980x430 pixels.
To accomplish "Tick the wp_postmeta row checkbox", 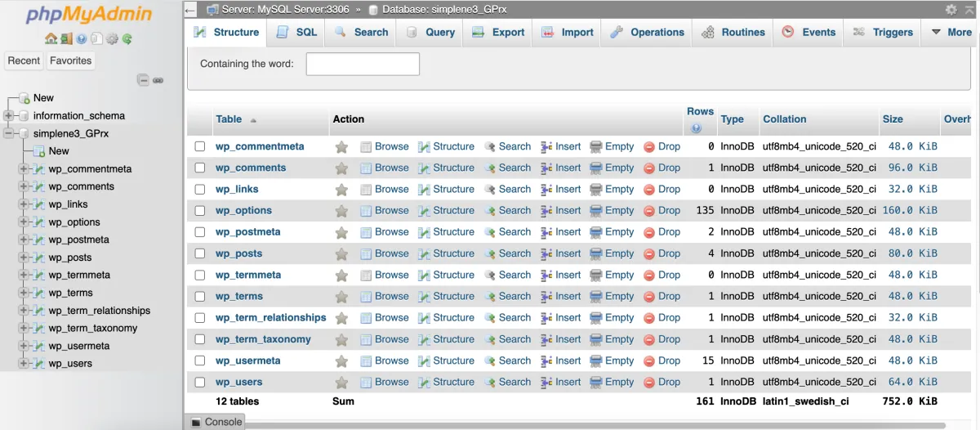I will coord(200,232).
